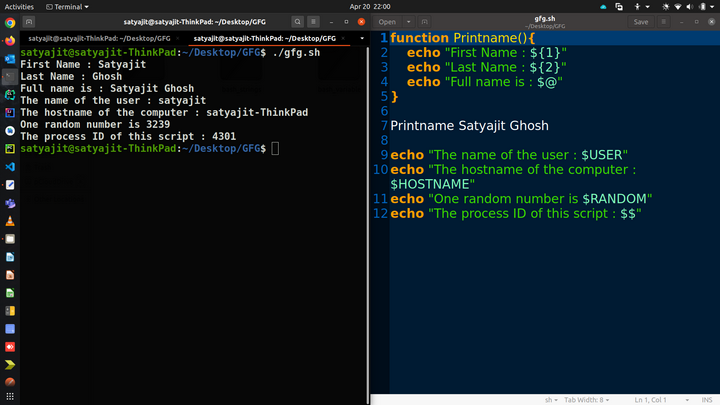Click the gfg.sh title in gedit header
The width and height of the screenshot is (720, 405).
pos(545,18)
